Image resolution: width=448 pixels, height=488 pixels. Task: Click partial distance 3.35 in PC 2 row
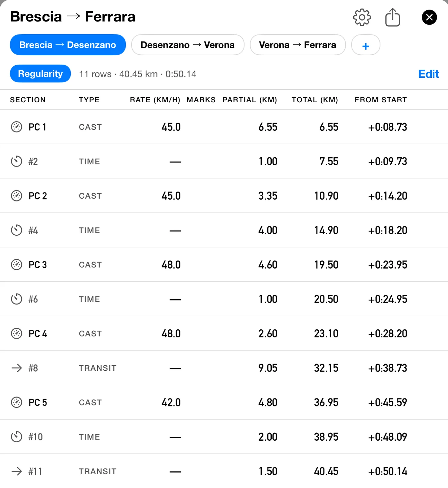pyautogui.click(x=268, y=196)
